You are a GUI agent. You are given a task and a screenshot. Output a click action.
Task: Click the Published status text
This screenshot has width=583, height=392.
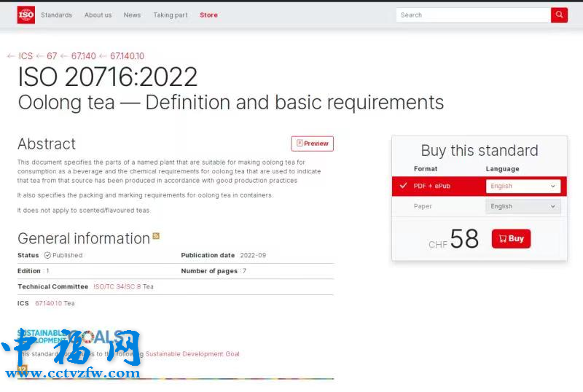(x=67, y=255)
